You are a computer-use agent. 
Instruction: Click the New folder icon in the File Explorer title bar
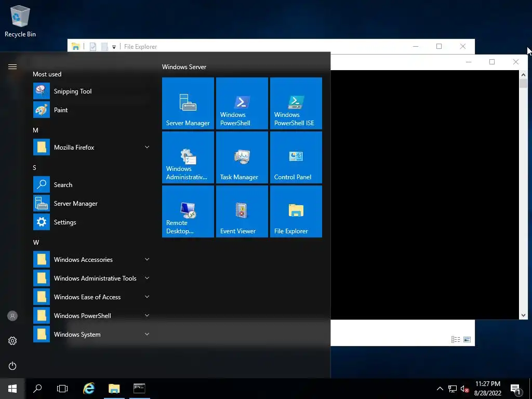coord(104,47)
